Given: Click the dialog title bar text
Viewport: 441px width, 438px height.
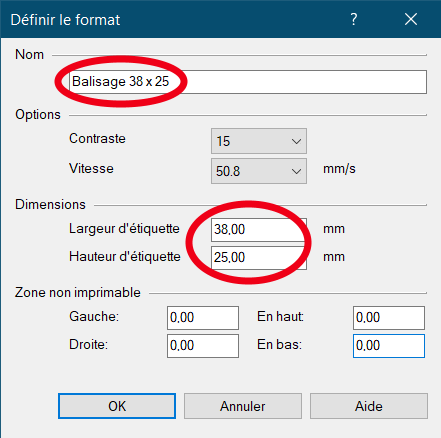Looking at the screenshot, I should (x=65, y=20).
